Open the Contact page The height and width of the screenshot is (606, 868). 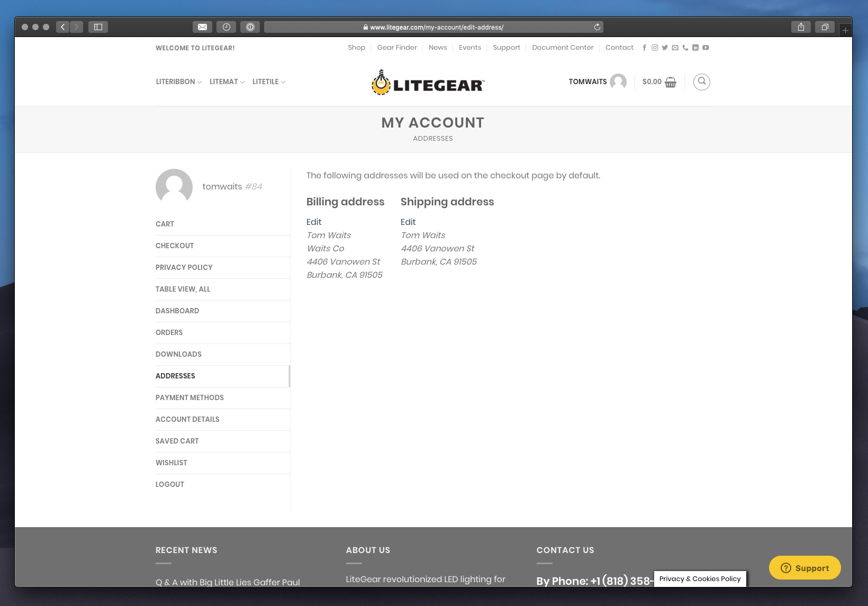click(619, 48)
